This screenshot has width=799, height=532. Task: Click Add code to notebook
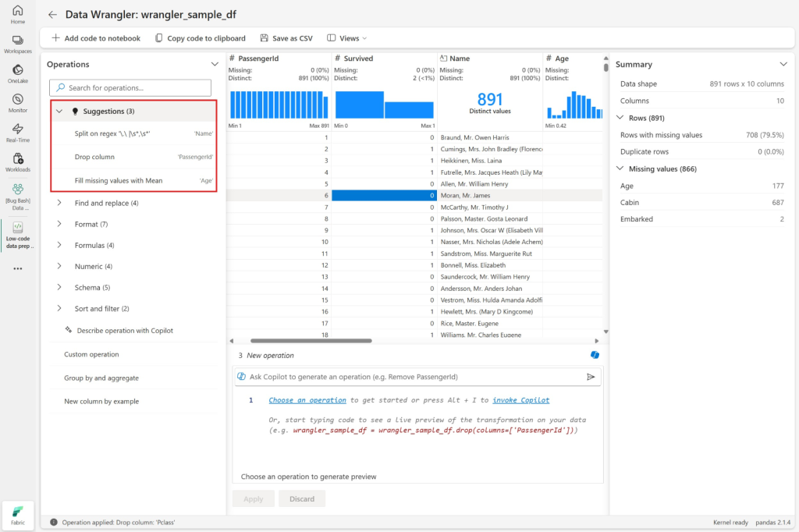click(96, 38)
